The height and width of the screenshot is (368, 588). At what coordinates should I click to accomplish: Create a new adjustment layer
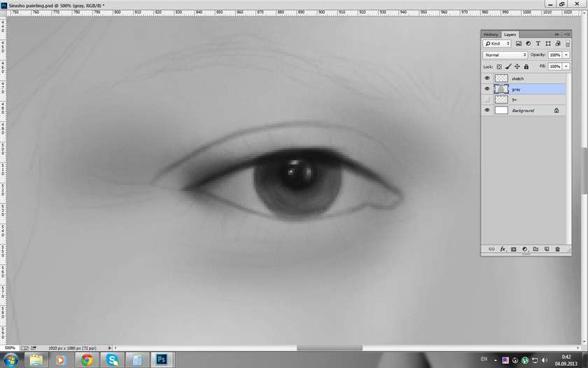click(524, 249)
